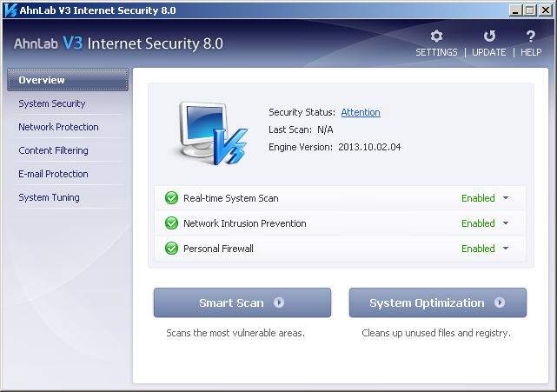Click the AhnLab icon in title bar
The image size is (557, 392).
pyautogui.click(x=9, y=10)
